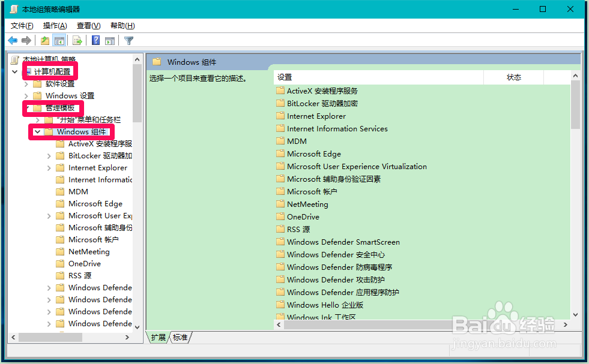Image resolution: width=589 pixels, height=364 pixels.
Task: Click the Back arrow toolbar icon
Action: click(x=13, y=41)
